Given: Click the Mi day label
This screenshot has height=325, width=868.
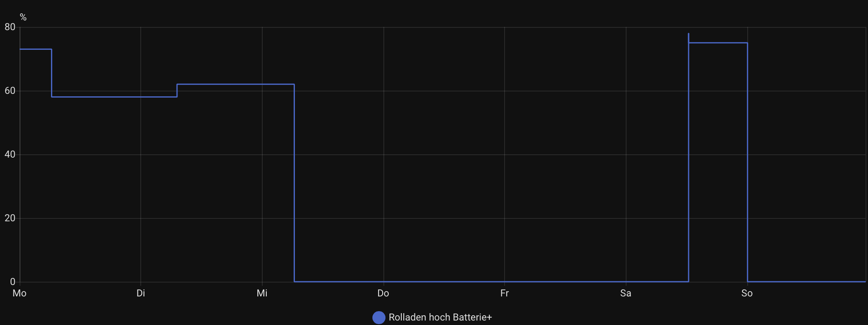Looking at the screenshot, I should [x=262, y=293].
